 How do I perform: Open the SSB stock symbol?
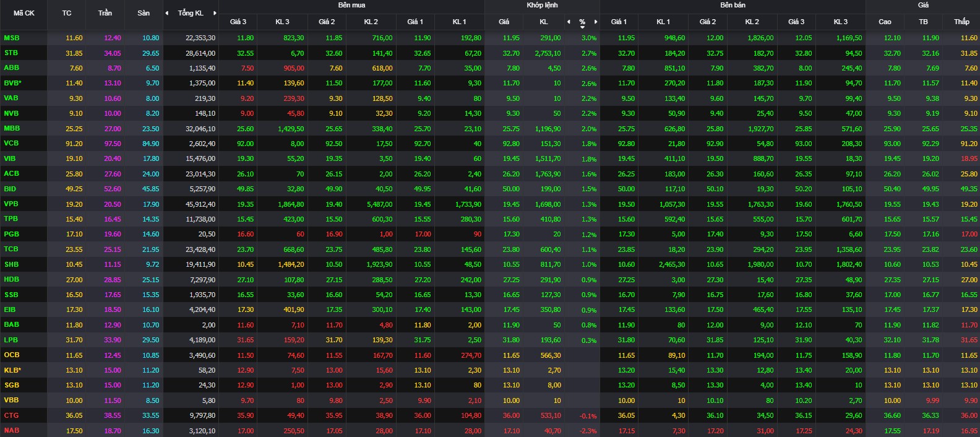point(11,295)
